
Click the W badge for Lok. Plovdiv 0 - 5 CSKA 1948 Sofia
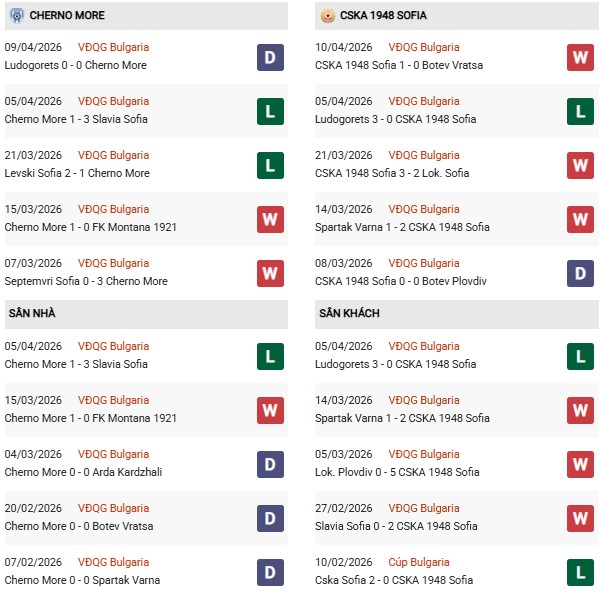click(580, 464)
